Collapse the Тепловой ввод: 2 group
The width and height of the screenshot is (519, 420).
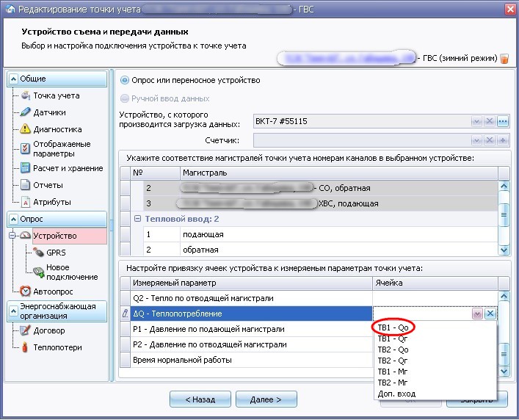[138, 219]
